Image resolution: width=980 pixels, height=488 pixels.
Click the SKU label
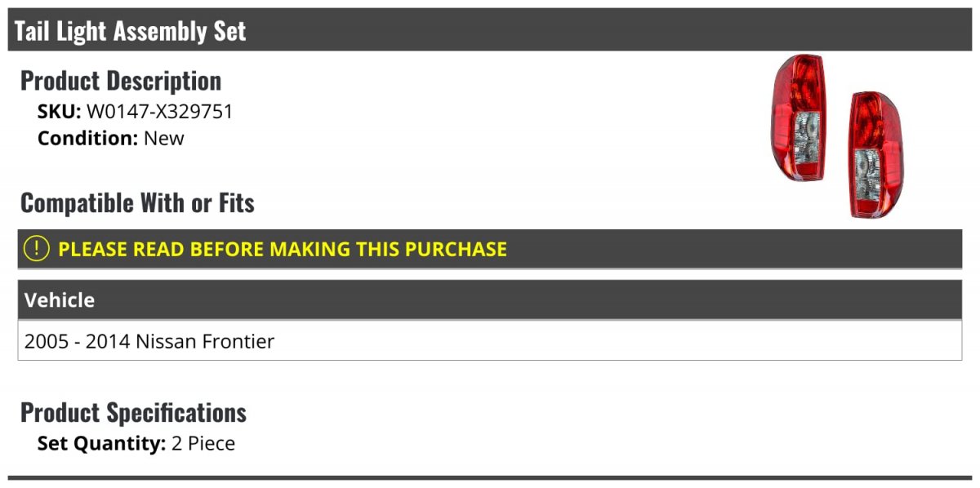tap(60, 112)
